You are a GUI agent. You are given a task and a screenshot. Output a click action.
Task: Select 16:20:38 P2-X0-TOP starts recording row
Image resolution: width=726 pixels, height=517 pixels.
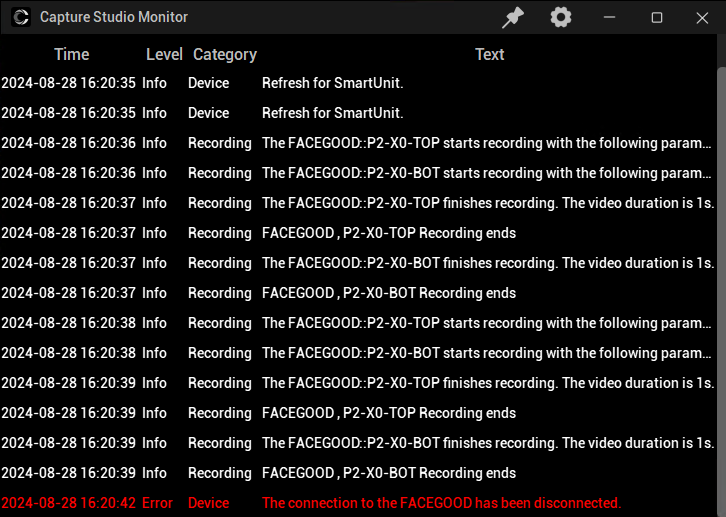pos(358,323)
